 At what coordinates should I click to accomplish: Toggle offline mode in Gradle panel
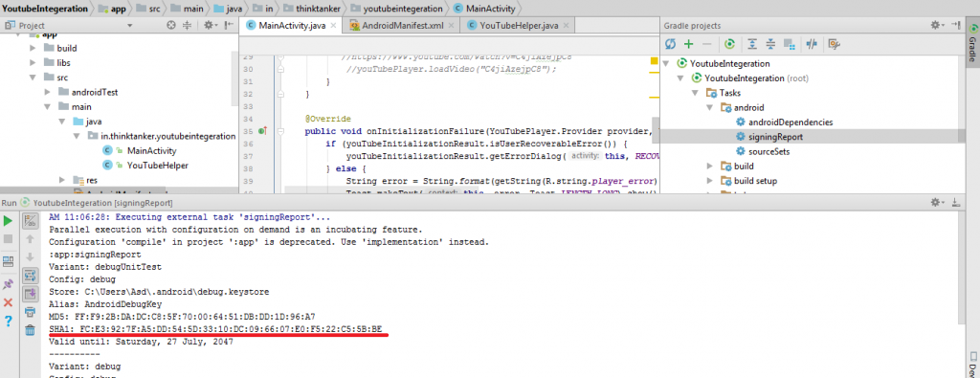point(812,44)
